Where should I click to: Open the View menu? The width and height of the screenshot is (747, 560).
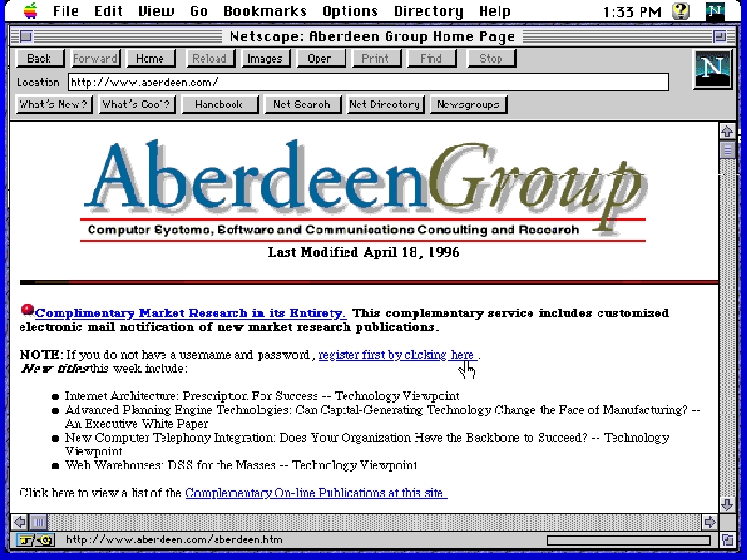(x=156, y=10)
